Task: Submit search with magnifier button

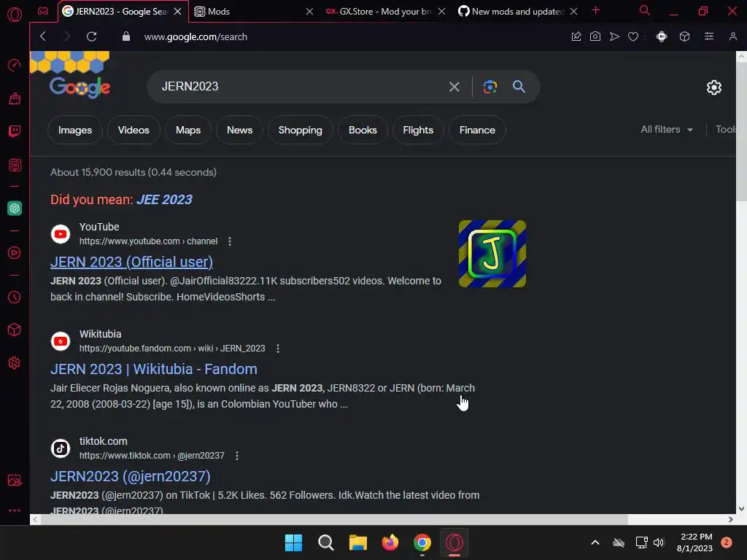Action: [x=519, y=87]
